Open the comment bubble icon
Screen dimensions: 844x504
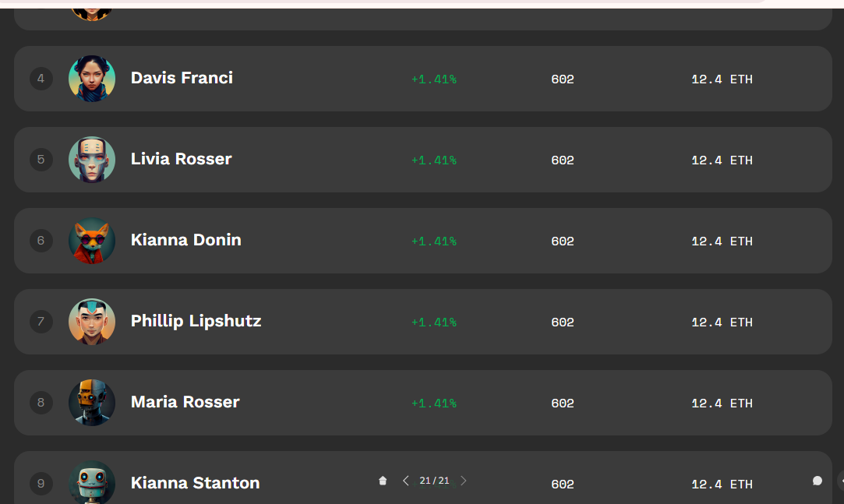click(817, 481)
